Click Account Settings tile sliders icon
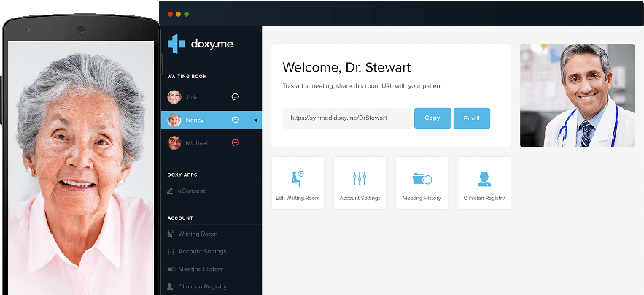Viewport: 644px width, 295px height. [x=360, y=179]
